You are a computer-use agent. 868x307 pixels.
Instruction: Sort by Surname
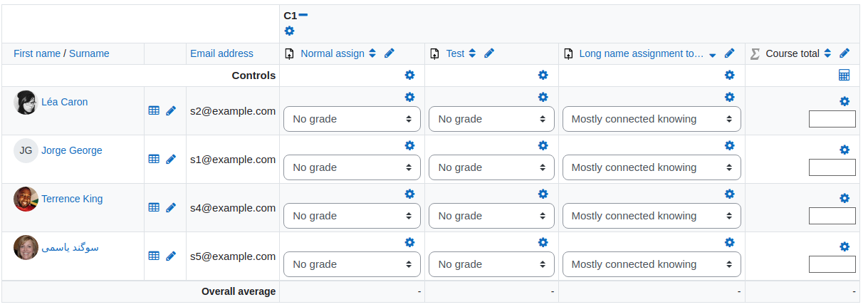[x=89, y=53]
